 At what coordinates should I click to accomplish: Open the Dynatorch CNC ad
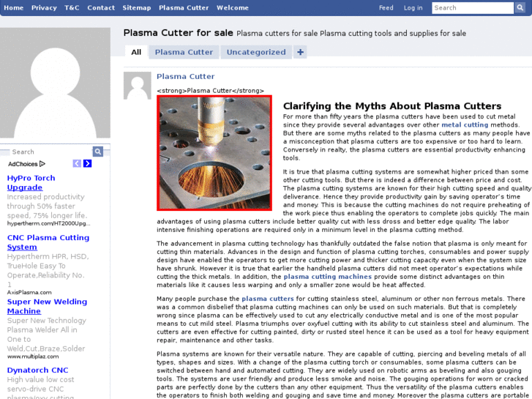click(37, 370)
